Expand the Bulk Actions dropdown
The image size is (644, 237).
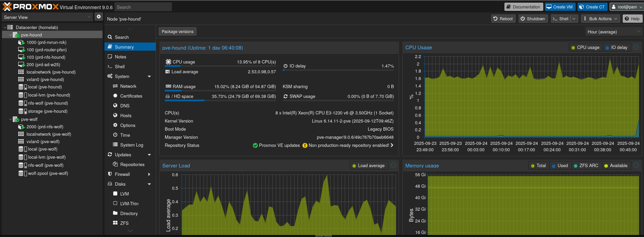[x=600, y=19]
